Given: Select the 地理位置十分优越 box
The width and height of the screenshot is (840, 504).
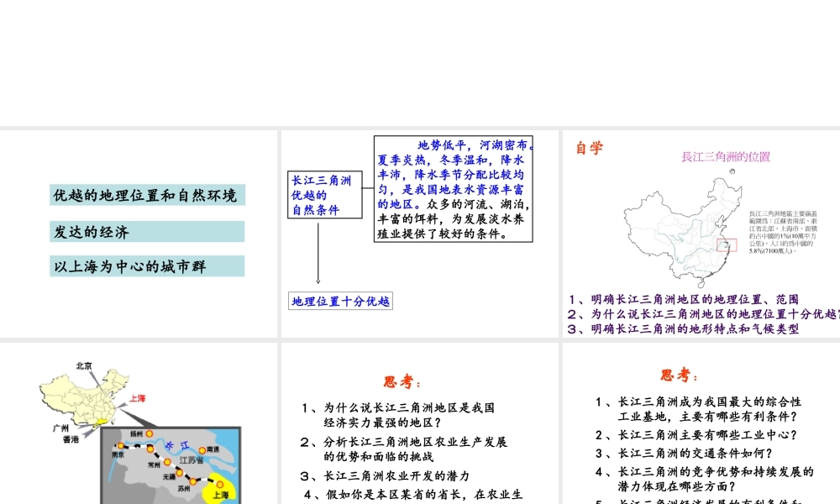Looking at the screenshot, I should 340,301.
